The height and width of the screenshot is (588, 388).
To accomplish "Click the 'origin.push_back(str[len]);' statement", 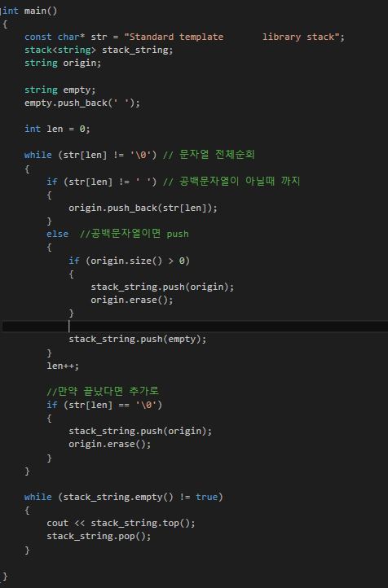I will 143,208.
